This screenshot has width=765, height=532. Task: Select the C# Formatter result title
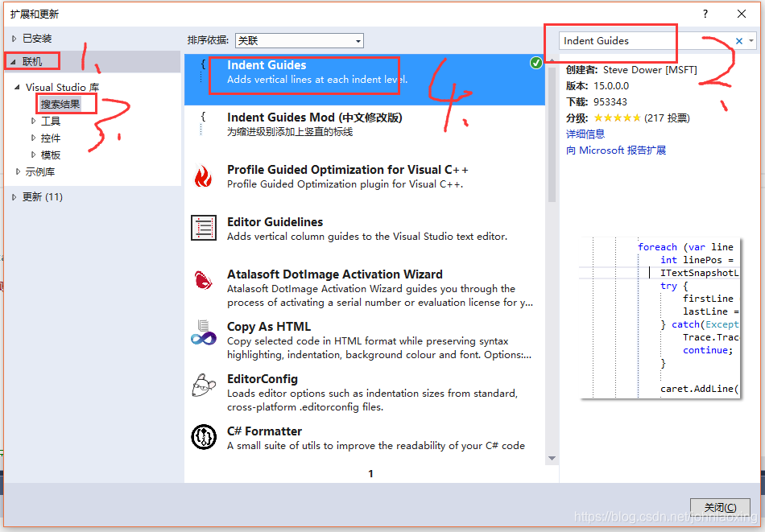[264, 431]
